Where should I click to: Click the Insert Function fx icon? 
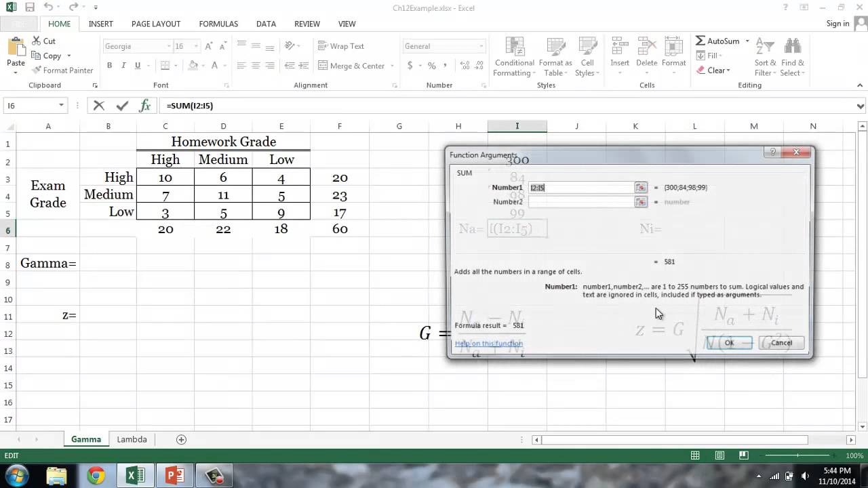[x=144, y=106]
